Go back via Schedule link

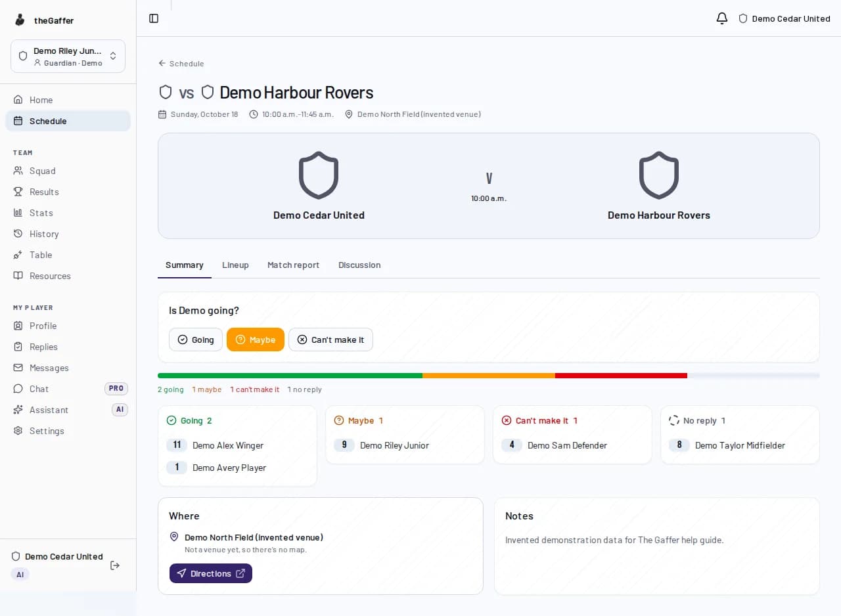181,64
